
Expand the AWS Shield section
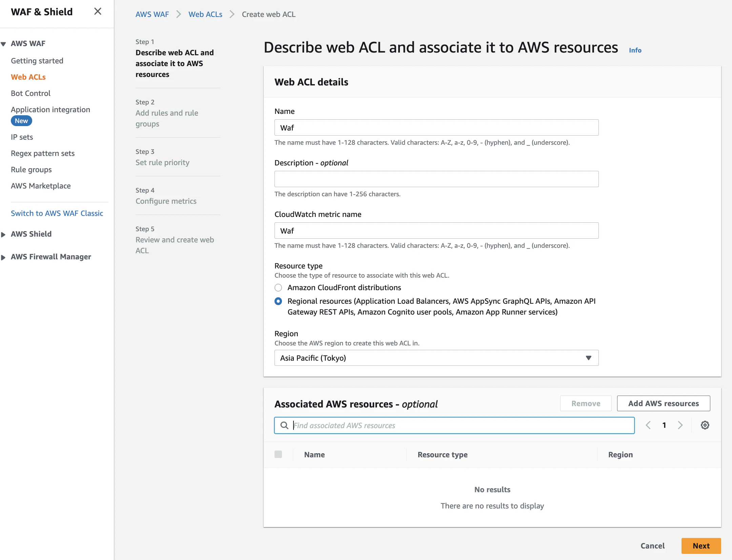(3, 234)
